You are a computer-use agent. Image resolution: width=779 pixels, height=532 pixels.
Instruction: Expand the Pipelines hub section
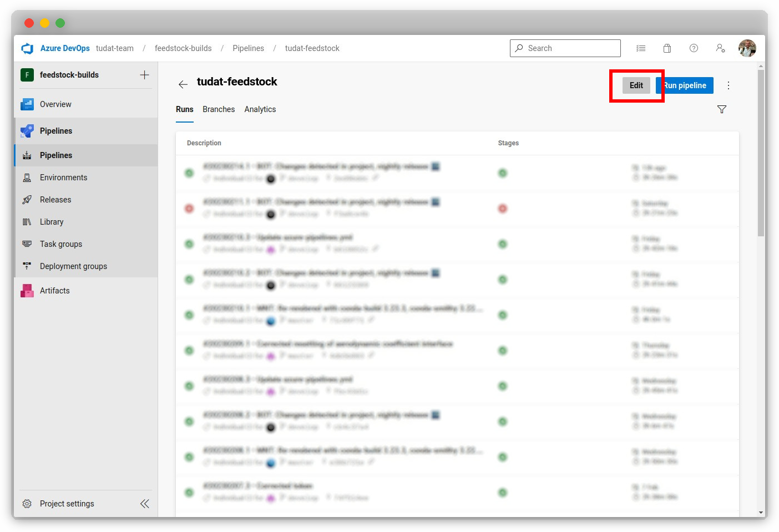tap(85, 131)
